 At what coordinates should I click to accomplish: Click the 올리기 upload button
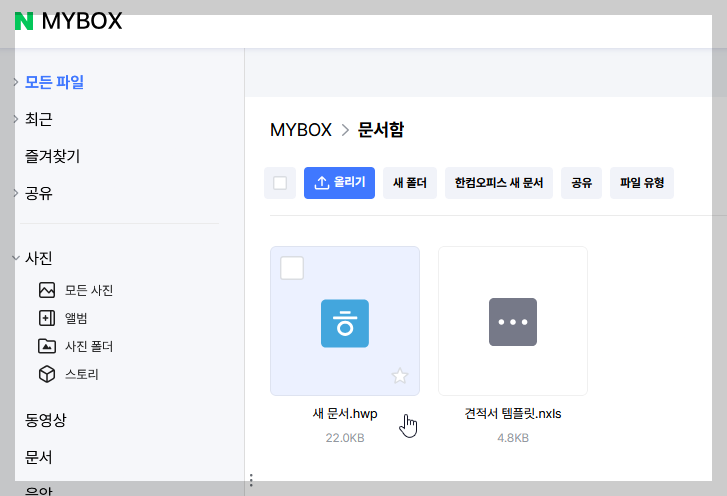339,183
